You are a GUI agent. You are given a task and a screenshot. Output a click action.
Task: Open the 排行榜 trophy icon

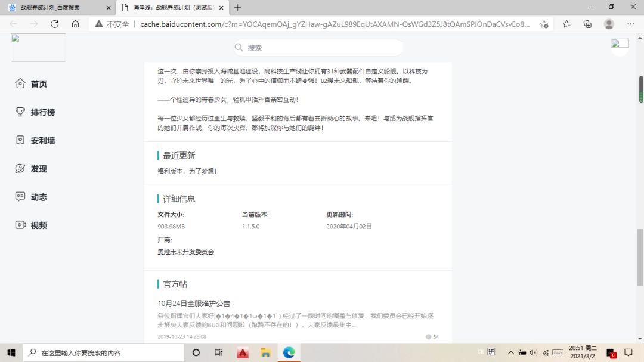[x=20, y=112]
